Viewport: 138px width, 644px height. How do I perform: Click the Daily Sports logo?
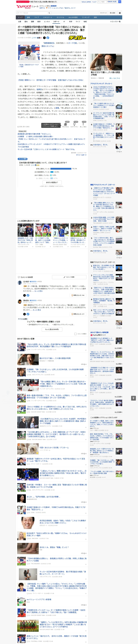click(77, 38)
